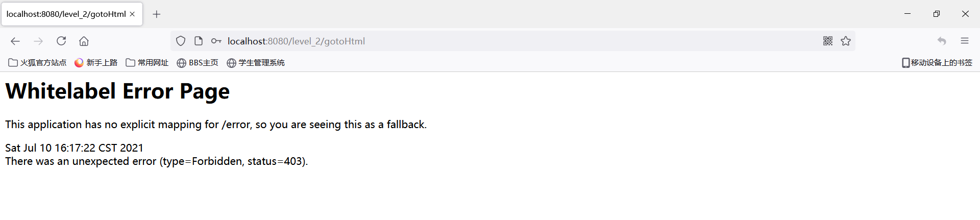
Task: Open the 学生管理系统 bookmark
Action: (256, 63)
